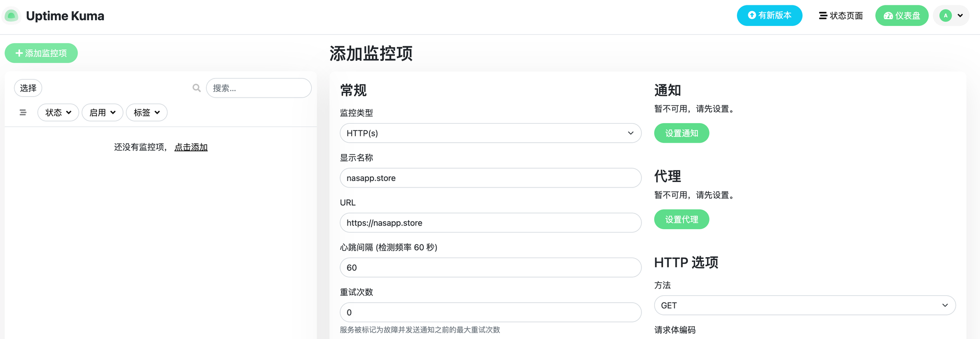
Task: Click the add monitor (添加监控项) button
Action: [41, 53]
